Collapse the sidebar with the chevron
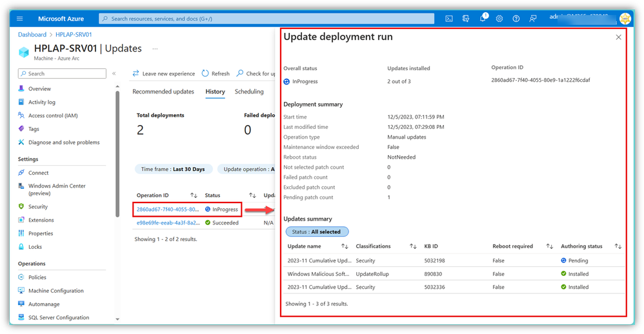 [x=114, y=74]
